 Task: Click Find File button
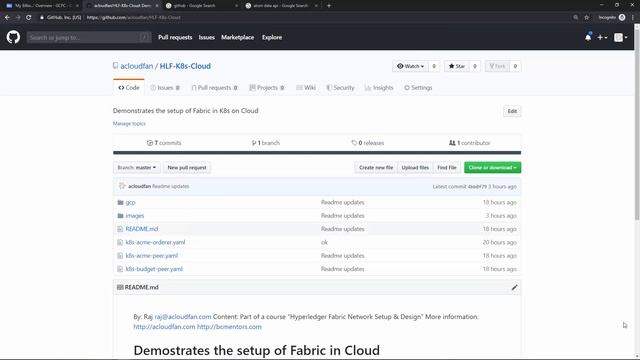pos(447,168)
